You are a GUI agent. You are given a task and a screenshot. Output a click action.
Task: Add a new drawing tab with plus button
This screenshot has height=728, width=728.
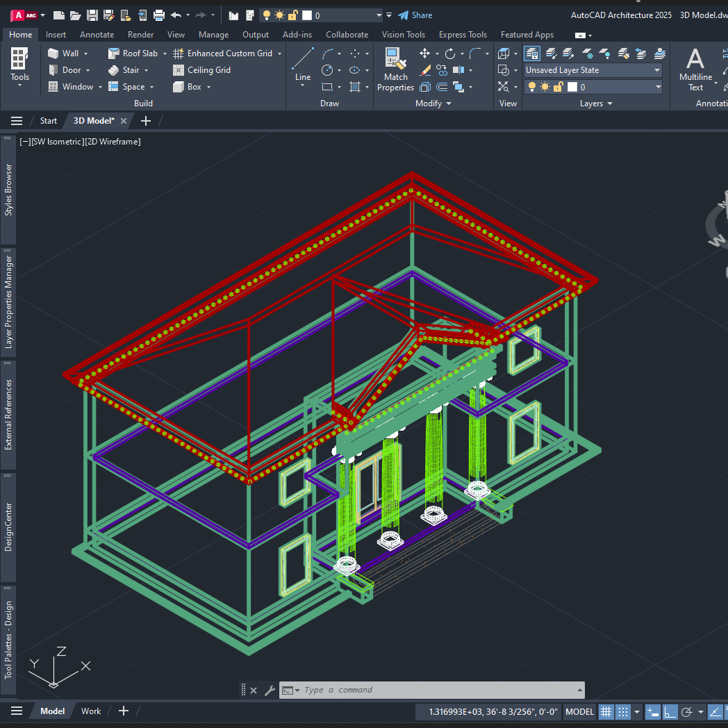point(146,121)
